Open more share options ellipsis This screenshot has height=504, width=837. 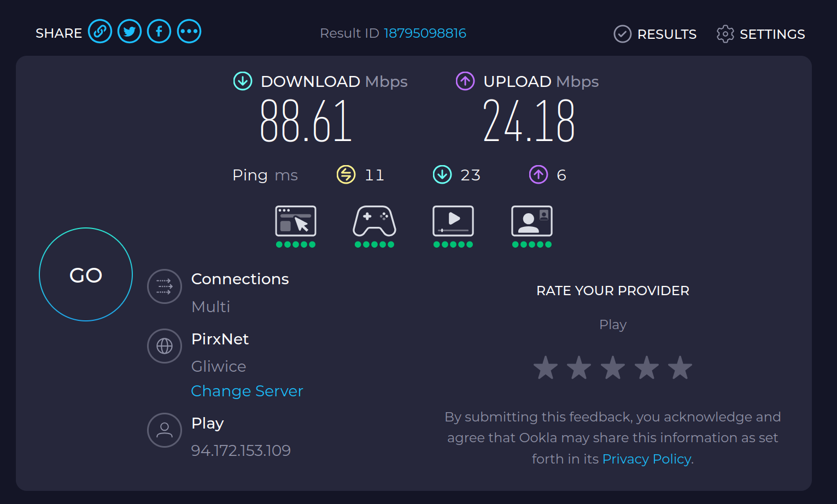point(189,32)
